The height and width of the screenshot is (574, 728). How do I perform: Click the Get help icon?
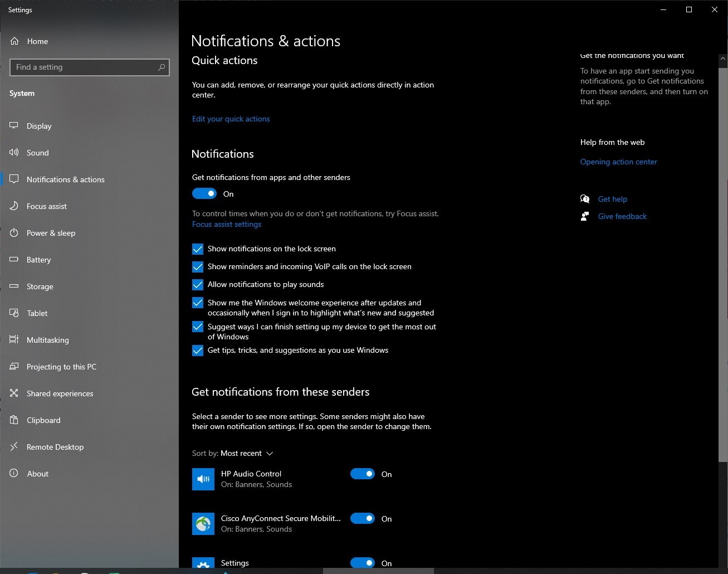click(x=585, y=198)
